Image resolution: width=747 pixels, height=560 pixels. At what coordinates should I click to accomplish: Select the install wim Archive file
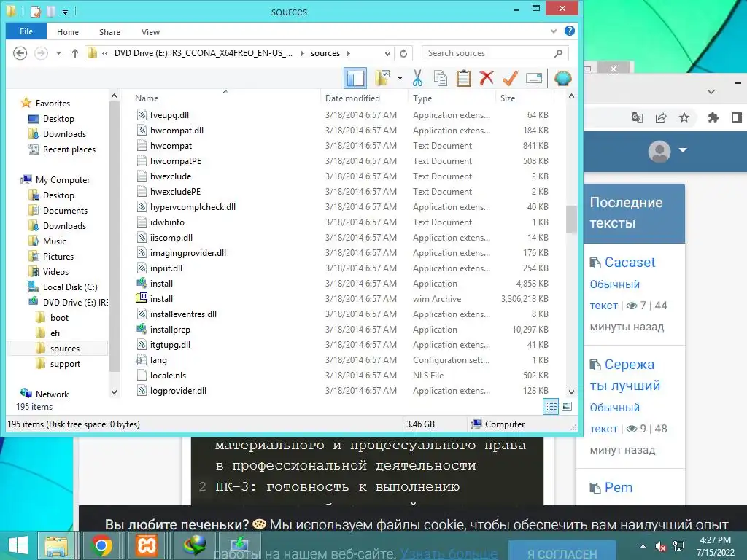[161, 298]
